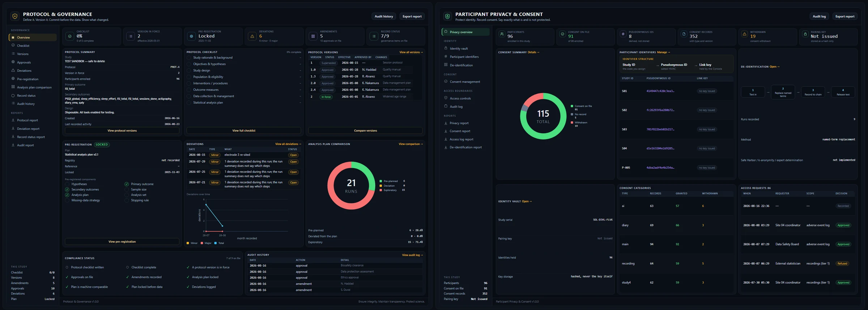Select Privacy overview in the privacy sidebar
Viewport: 868px width, 310px height.
click(465, 32)
